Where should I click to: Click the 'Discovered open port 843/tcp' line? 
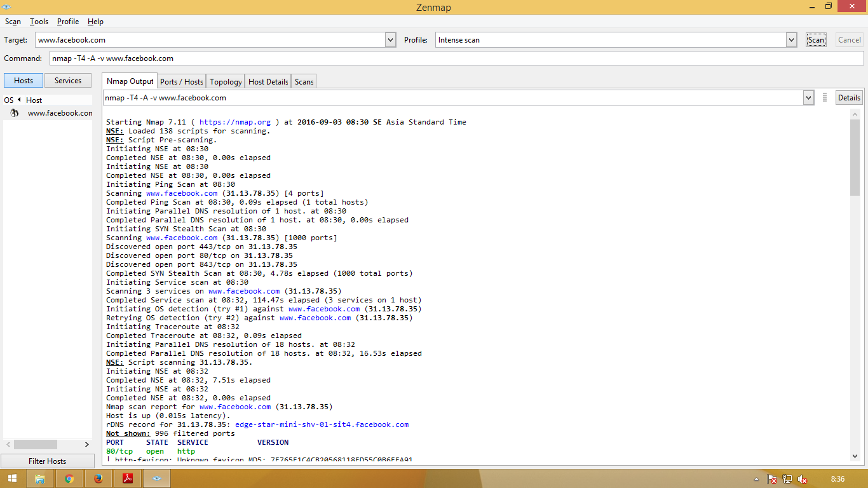(x=201, y=264)
